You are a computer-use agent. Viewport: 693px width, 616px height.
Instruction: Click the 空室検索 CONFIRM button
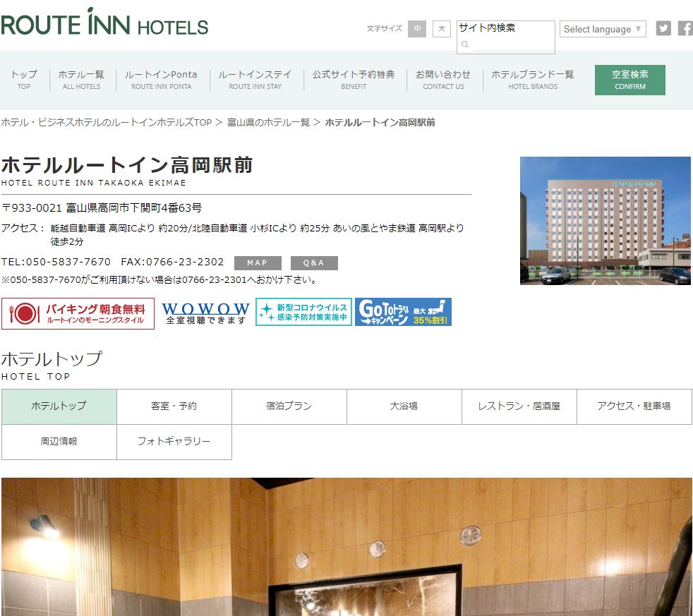tap(629, 80)
